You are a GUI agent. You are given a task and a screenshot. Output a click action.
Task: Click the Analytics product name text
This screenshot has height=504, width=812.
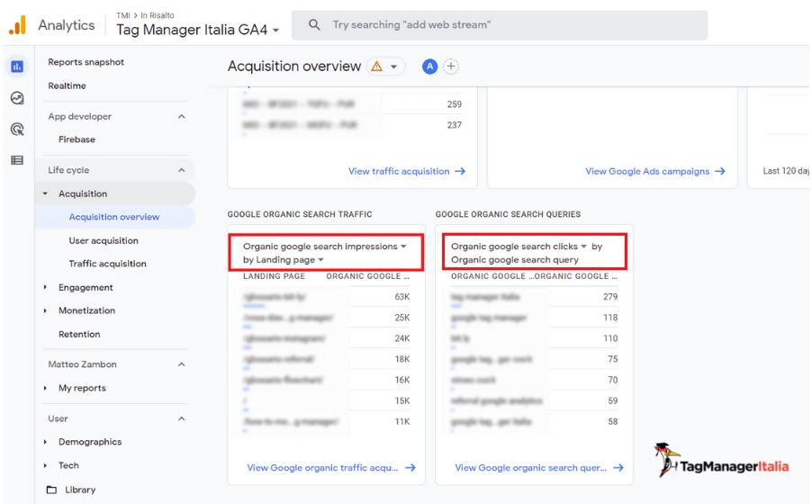(x=67, y=25)
